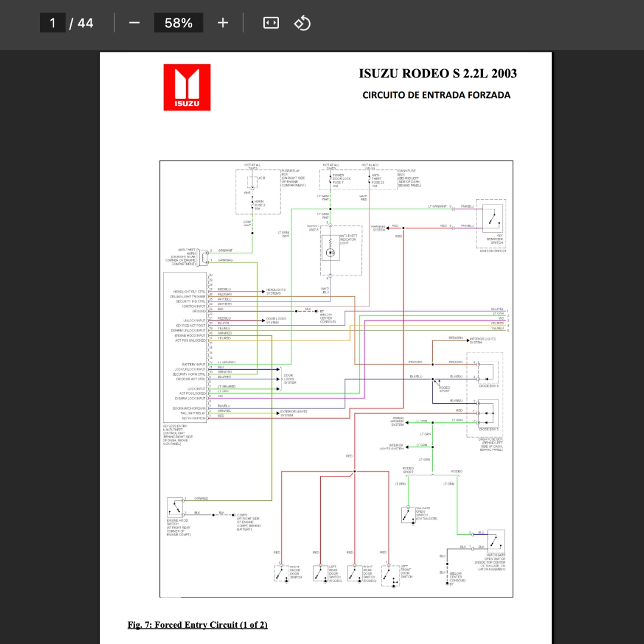Click the total page count '/ 44'

81,23
